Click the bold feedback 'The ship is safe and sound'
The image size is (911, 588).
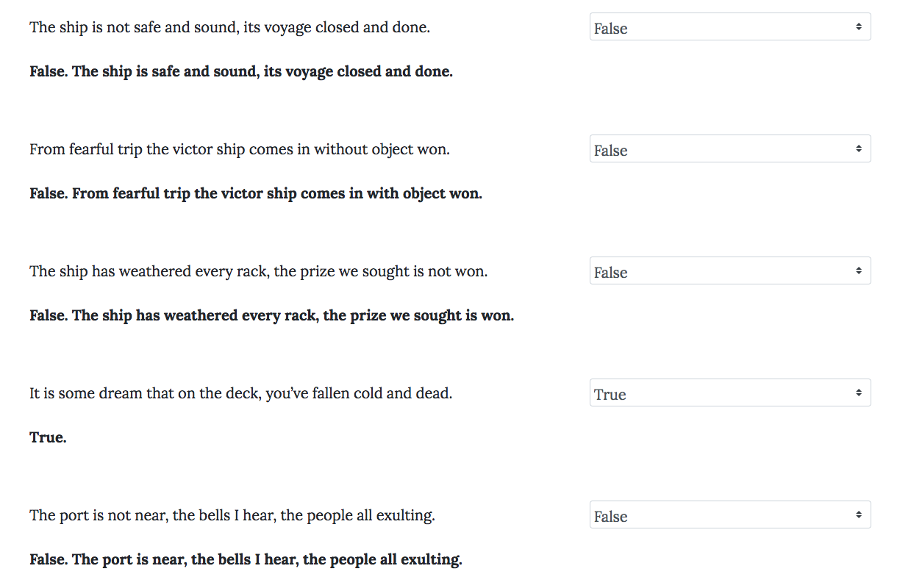pyautogui.click(x=241, y=72)
